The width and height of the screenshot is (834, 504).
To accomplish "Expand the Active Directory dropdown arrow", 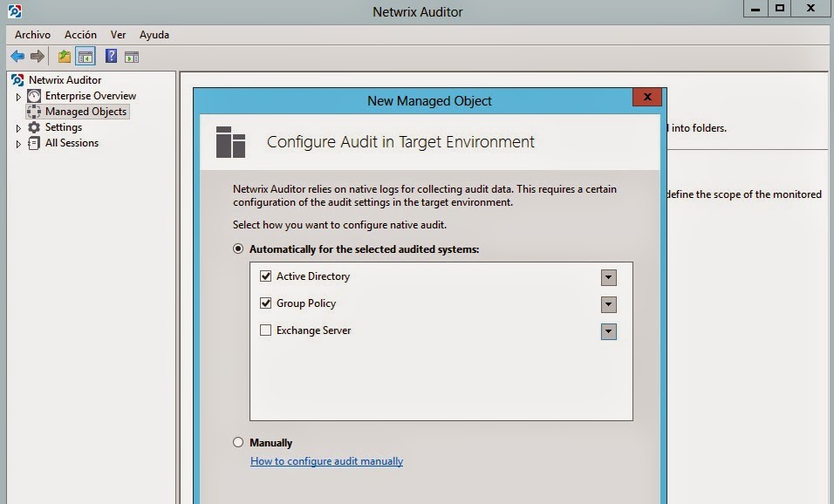I will pyautogui.click(x=609, y=277).
